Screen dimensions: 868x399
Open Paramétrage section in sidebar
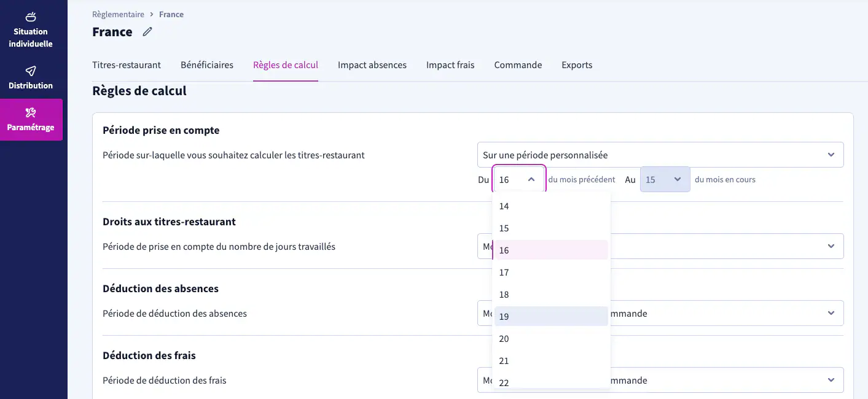tap(31, 120)
